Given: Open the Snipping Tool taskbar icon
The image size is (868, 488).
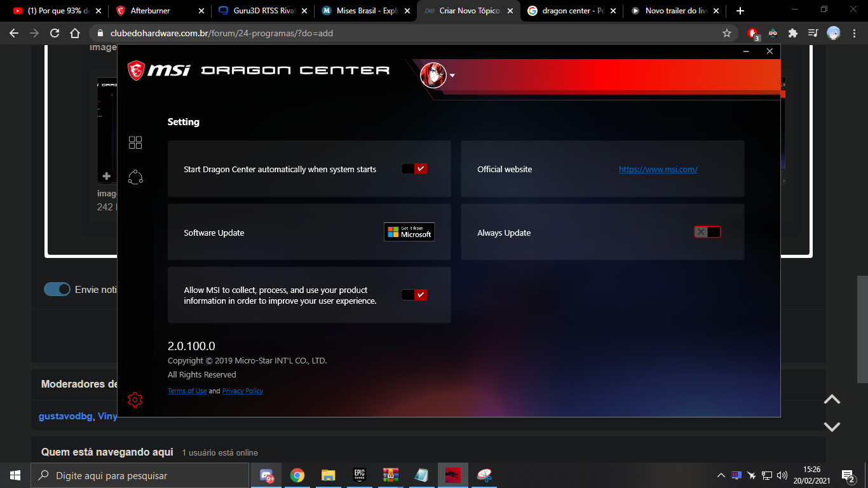Looking at the screenshot, I should [x=484, y=475].
